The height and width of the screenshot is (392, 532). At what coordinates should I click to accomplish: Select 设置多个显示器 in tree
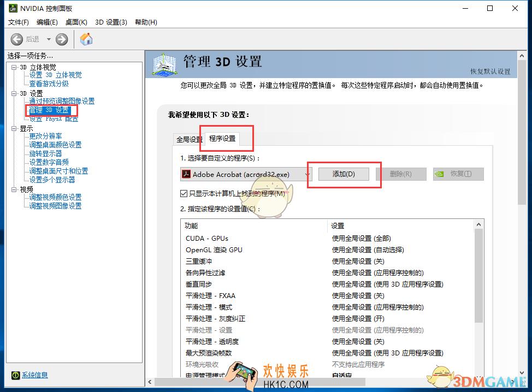tap(52, 180)
